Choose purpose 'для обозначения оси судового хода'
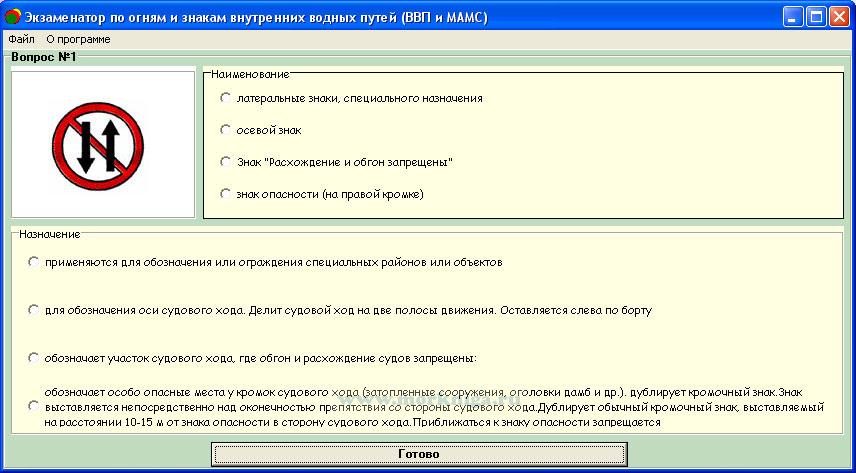The width and height of the screenshot is (856, 473). pyautogui.click(x=34, y=310)
